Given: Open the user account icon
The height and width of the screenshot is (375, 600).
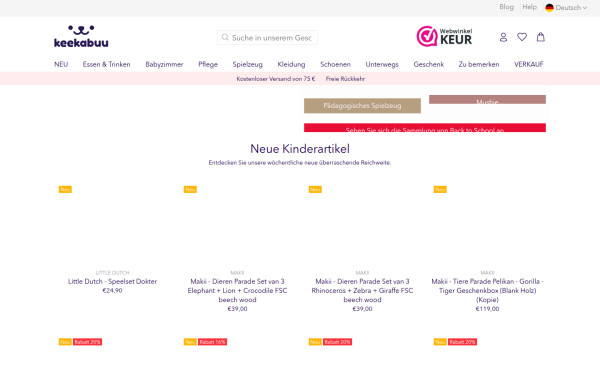Looking at the screenshot, I should 503,37.
